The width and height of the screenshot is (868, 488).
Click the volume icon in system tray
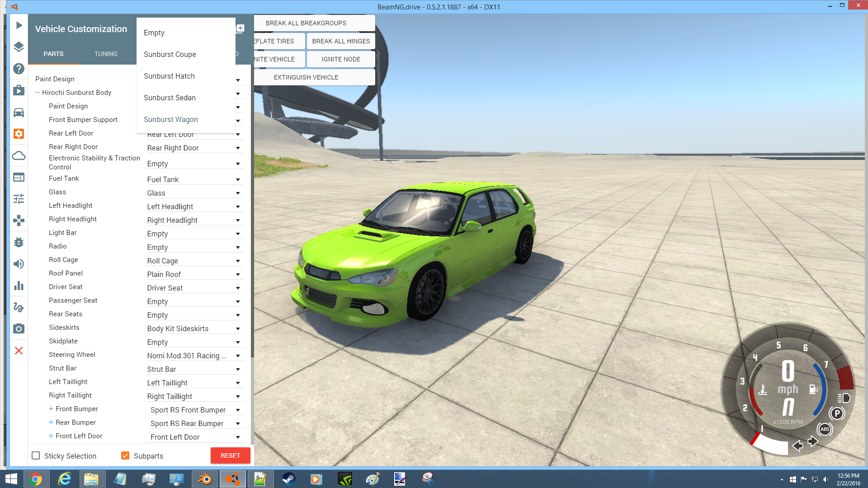coord(826,479)
